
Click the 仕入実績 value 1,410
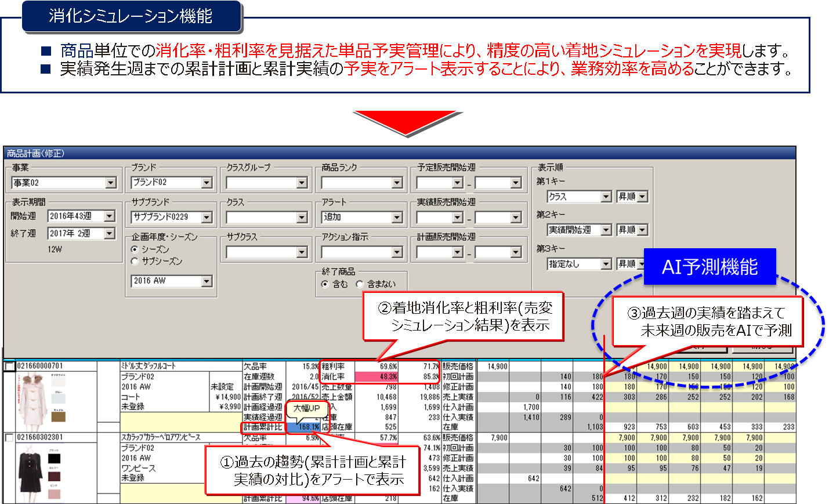[531, 418]
